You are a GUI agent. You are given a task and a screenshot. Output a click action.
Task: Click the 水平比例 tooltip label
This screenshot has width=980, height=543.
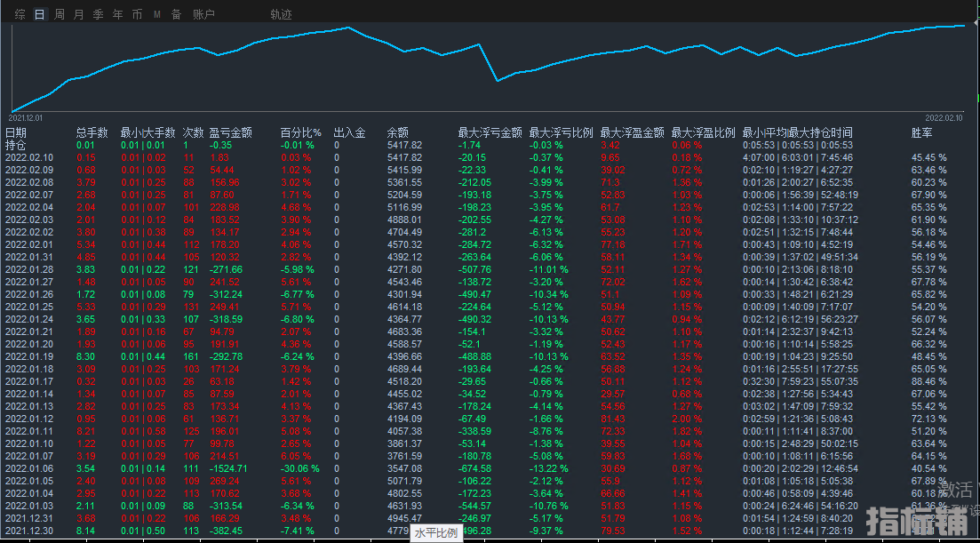435,533
